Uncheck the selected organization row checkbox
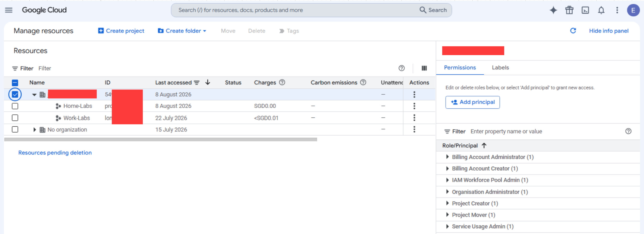 pyautogui.click(x=15, y=94)
